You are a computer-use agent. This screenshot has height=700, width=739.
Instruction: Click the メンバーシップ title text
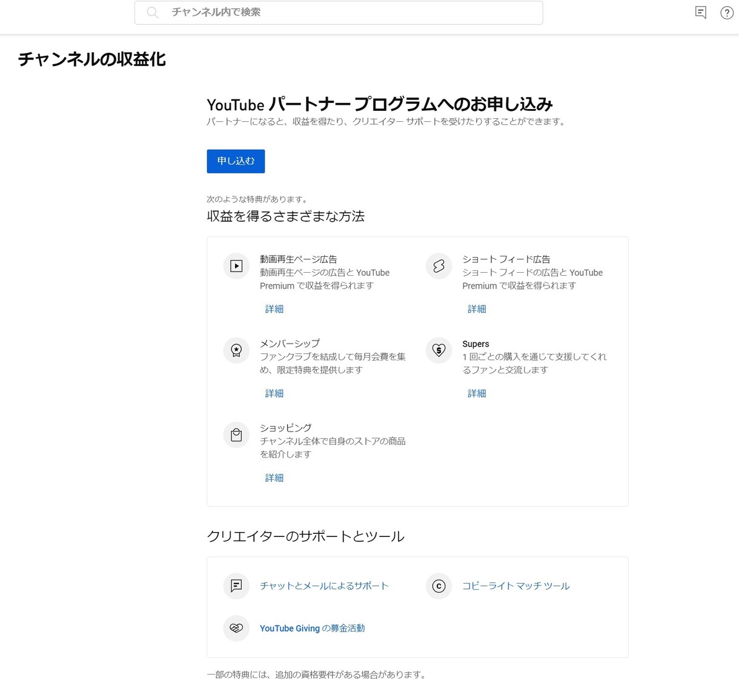click(290, 343)
